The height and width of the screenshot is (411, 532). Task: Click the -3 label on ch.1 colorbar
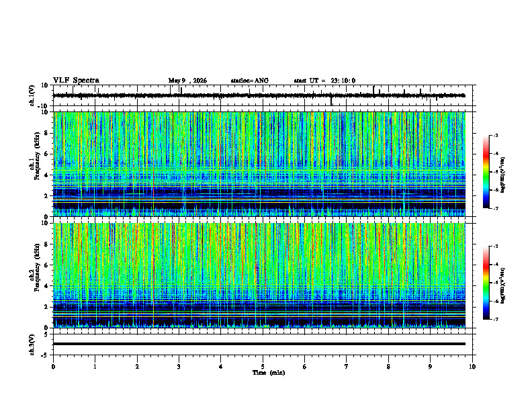click(x=496, y=135)
